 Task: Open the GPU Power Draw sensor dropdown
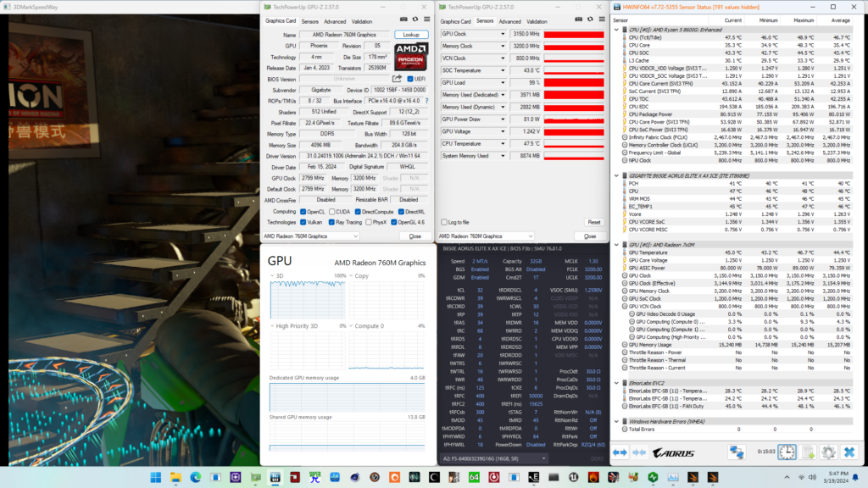(503, 119)
